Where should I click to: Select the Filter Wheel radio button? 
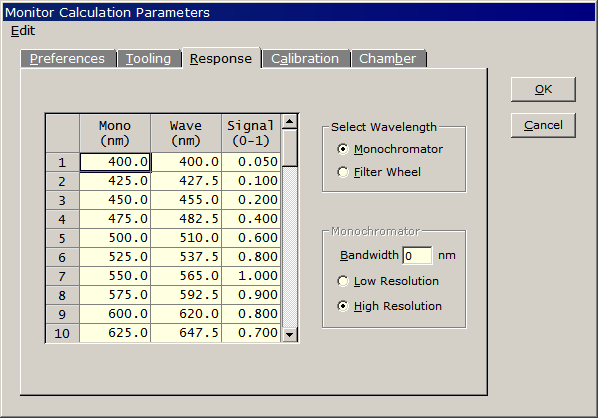click(x=379, y=172)
